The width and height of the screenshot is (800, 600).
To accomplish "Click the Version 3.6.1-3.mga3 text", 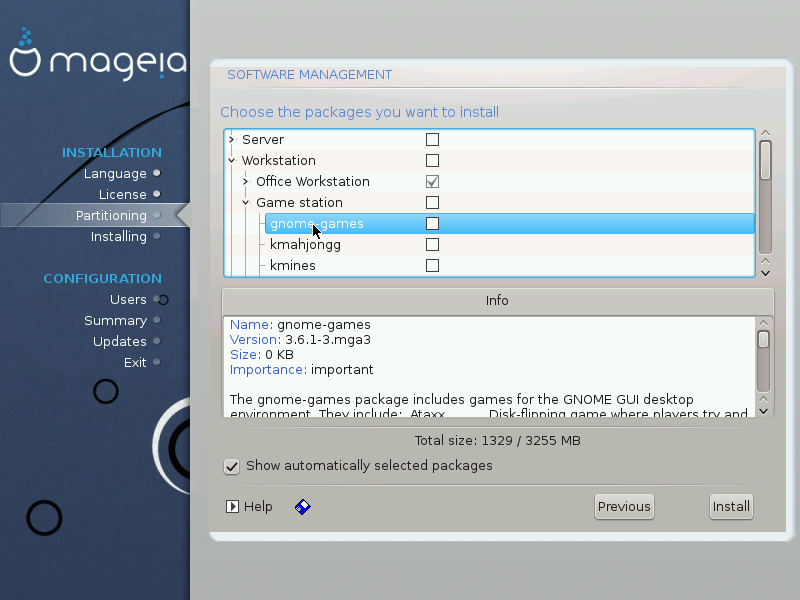I will [x=300, y=340].
